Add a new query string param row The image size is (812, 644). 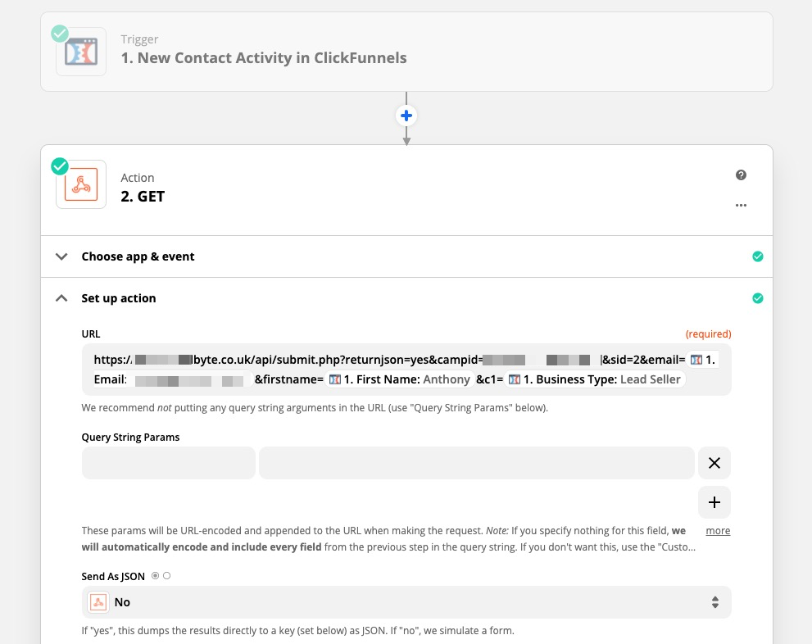(714, 502)
